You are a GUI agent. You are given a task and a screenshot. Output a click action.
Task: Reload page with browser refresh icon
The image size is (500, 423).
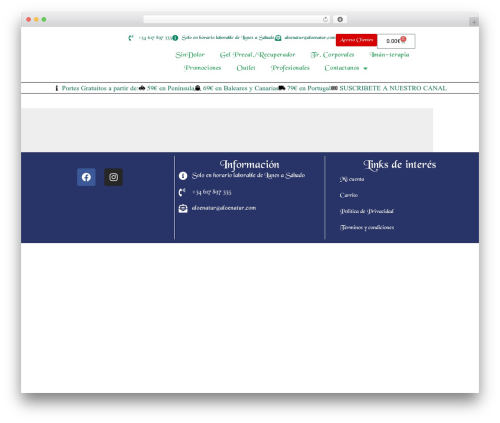pyautogui.click(x=325, y=20)
